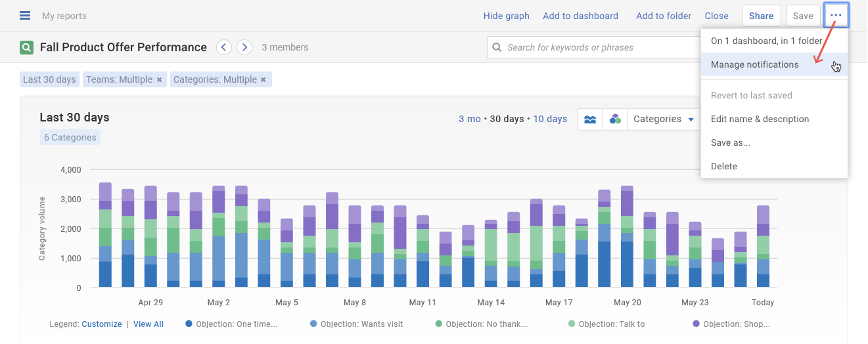Click the green report search icon

26,47
